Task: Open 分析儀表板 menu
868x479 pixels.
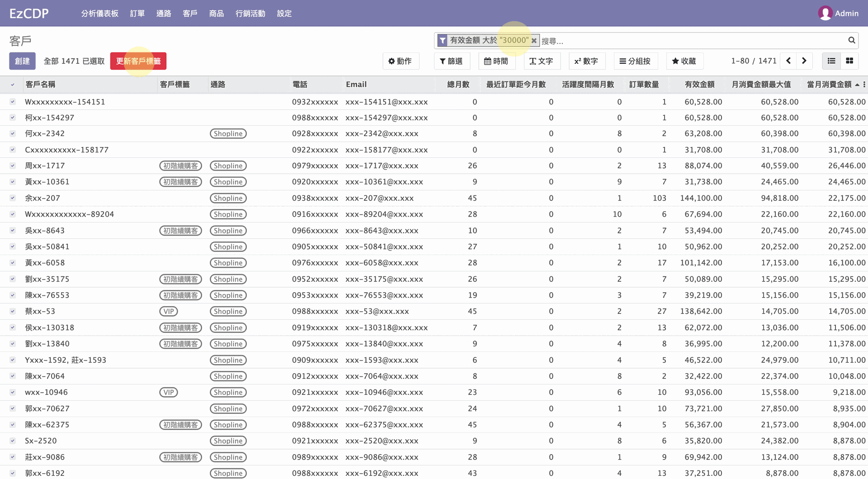Action: point(100,14)
